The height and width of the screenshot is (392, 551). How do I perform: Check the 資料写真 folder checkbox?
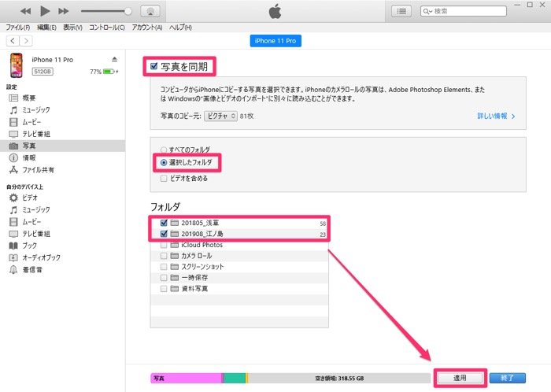click(164, 288)
